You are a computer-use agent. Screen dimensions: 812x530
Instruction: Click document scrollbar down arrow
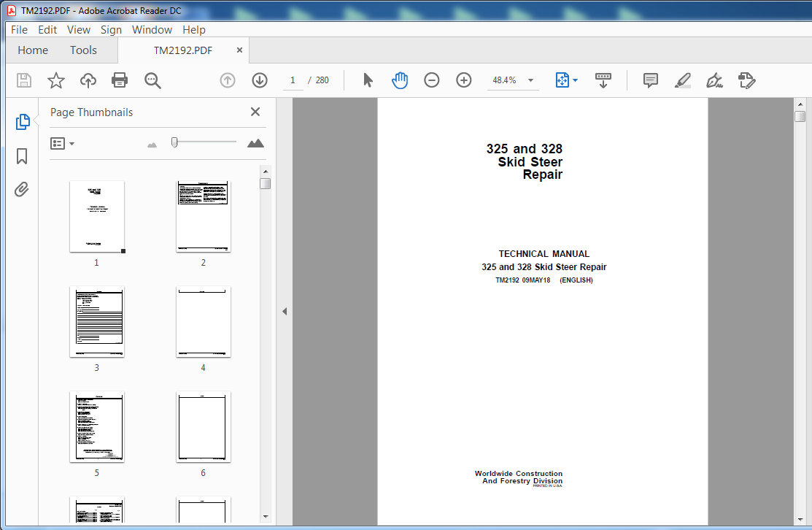[800, 518]
